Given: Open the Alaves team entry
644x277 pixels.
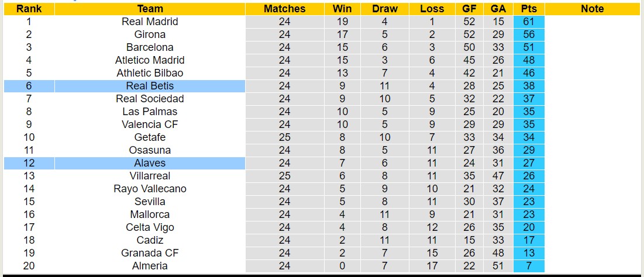Looking at the screenshot, I should tap(150, 163).
